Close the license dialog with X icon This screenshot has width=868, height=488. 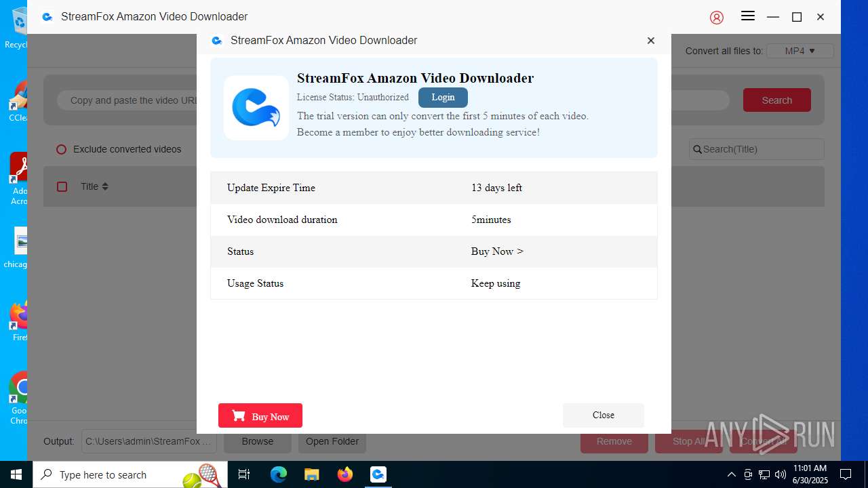(x=651, y=41)
